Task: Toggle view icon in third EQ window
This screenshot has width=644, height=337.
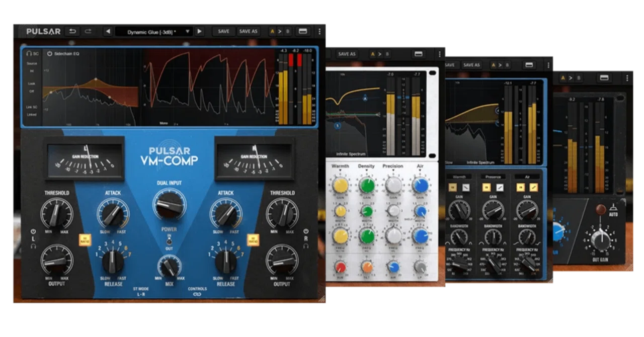Action: [529, 65]
